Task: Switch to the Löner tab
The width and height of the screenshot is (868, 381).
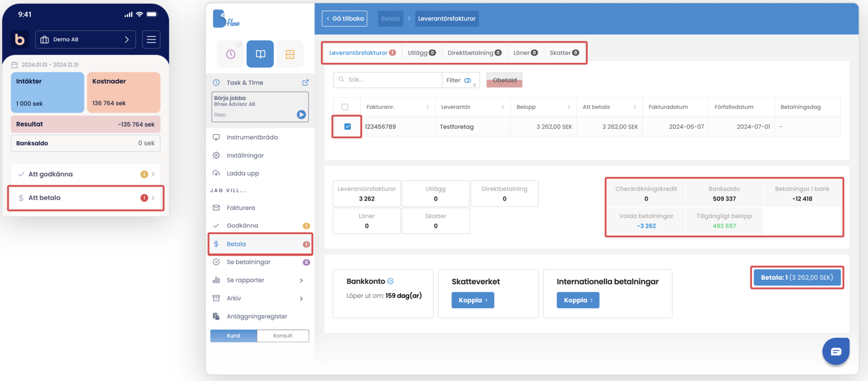Action: tap(525, 53)
